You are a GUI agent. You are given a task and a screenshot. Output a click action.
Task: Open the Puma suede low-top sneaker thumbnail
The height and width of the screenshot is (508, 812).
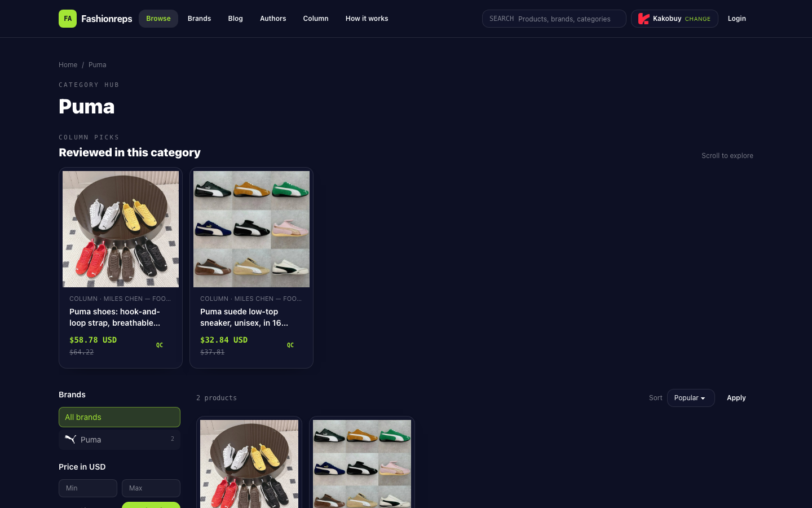251,229
